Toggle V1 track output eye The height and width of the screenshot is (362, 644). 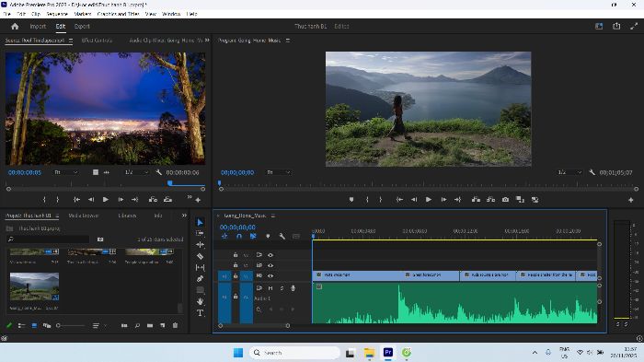click(x=270, y=276)
